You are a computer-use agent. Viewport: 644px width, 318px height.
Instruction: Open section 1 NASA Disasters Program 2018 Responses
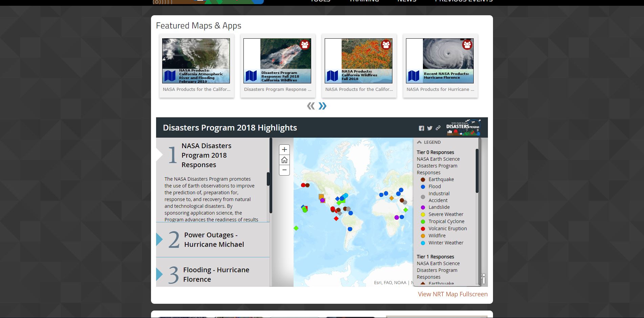click(x=206, y=155)
